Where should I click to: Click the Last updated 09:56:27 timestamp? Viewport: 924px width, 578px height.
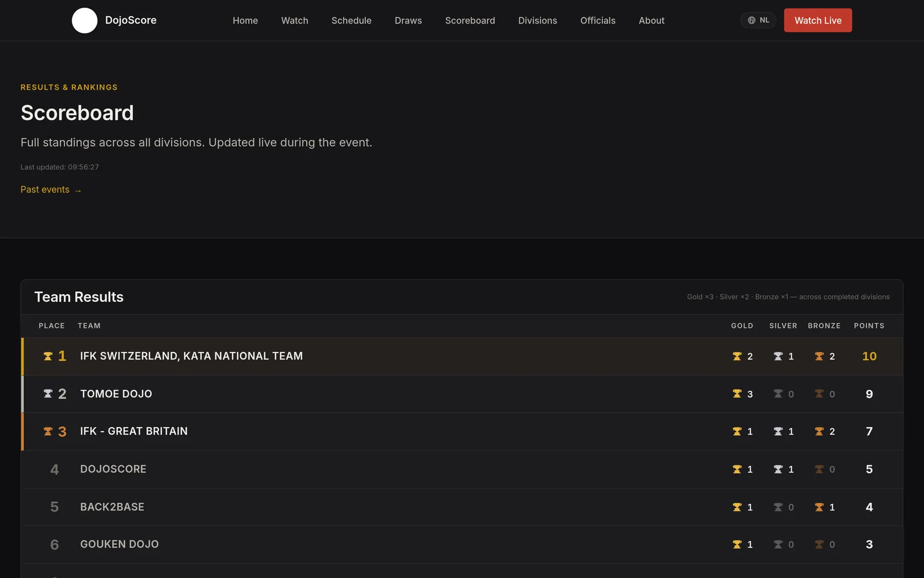pos(59,167)
